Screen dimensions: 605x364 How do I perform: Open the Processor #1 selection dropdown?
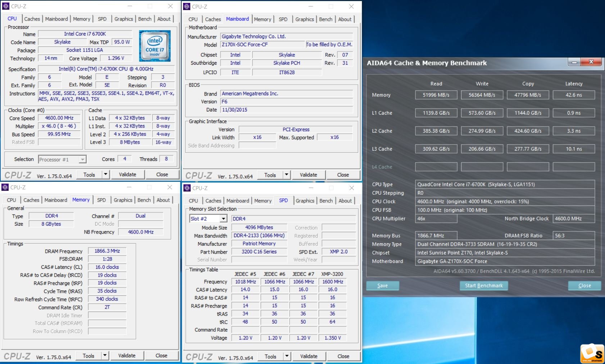(x=83, y=160)
